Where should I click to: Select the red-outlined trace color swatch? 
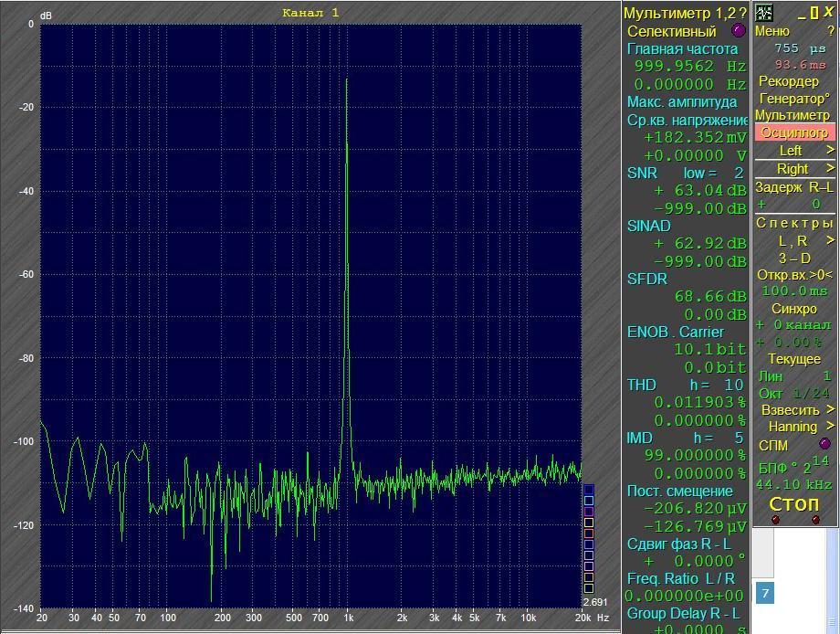tap(588, 534)
